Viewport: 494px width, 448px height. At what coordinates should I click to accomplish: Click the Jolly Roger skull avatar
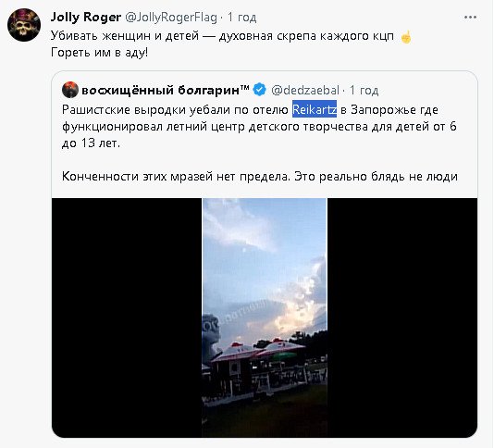(24, 25)
